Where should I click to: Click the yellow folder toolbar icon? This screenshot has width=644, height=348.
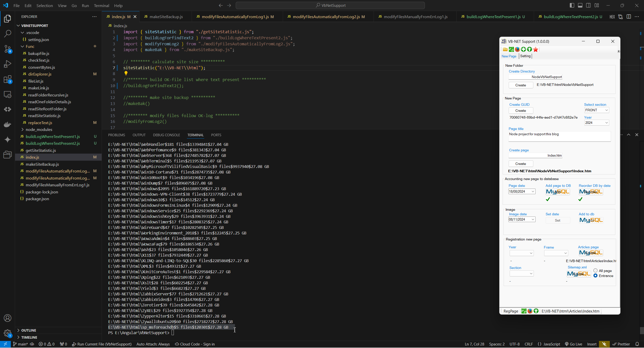tap(505, 49)
